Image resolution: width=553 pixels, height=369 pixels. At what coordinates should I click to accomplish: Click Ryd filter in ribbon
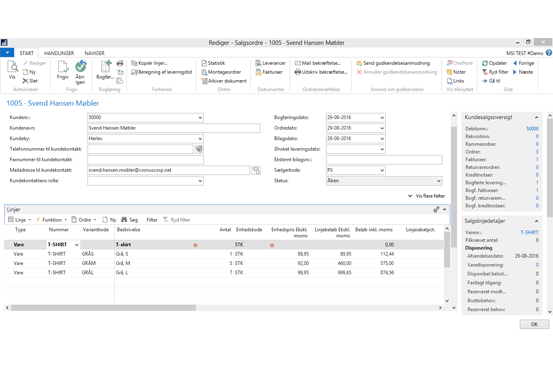point(495,72)
